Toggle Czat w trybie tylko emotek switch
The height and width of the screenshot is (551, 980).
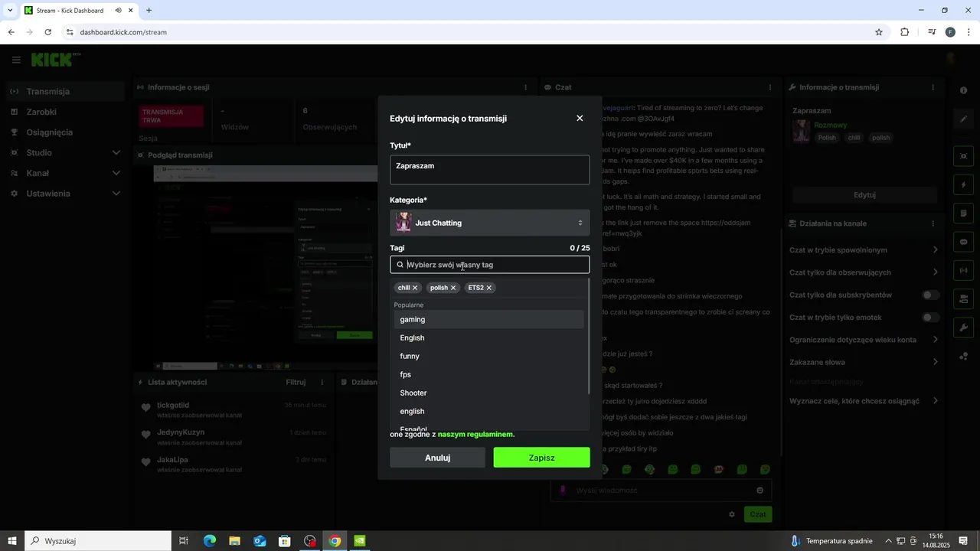pyautogui.click(x=930, y=317)
